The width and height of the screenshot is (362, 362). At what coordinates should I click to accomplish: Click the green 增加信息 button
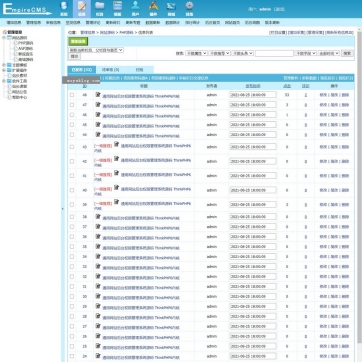point(78,41)
